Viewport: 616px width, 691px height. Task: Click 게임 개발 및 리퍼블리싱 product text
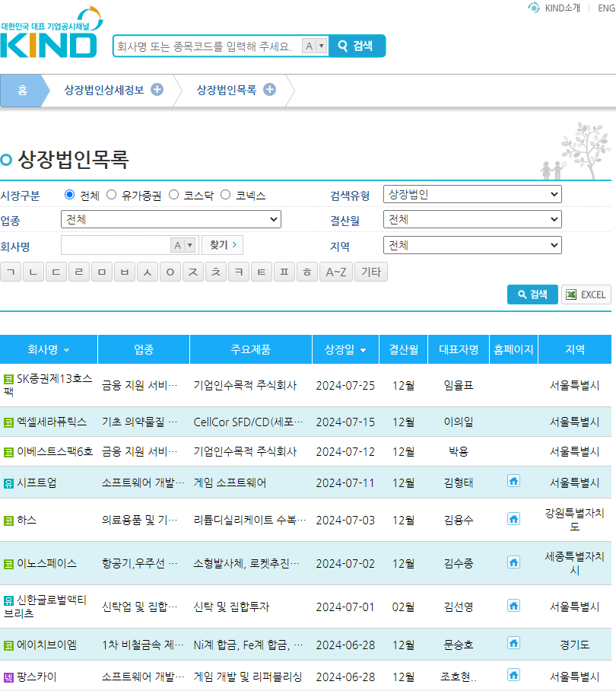tap(248, 677)
